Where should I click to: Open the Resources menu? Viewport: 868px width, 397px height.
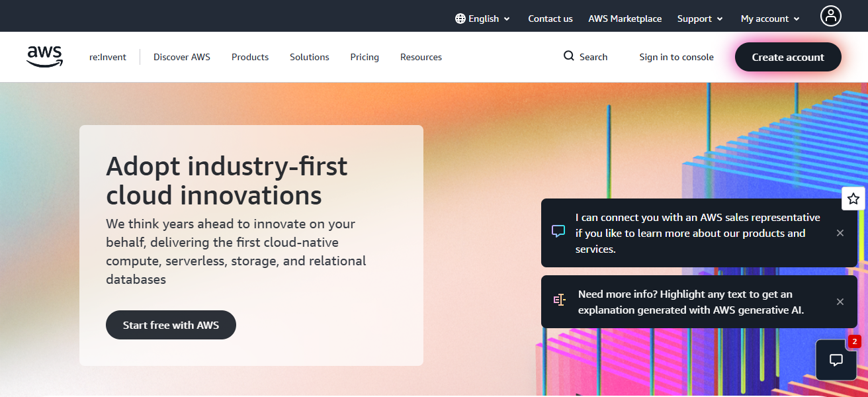pos(421,57)
